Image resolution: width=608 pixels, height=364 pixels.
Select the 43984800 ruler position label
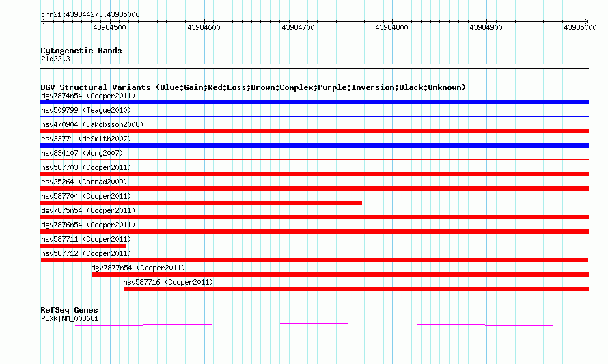click(391, 27)
